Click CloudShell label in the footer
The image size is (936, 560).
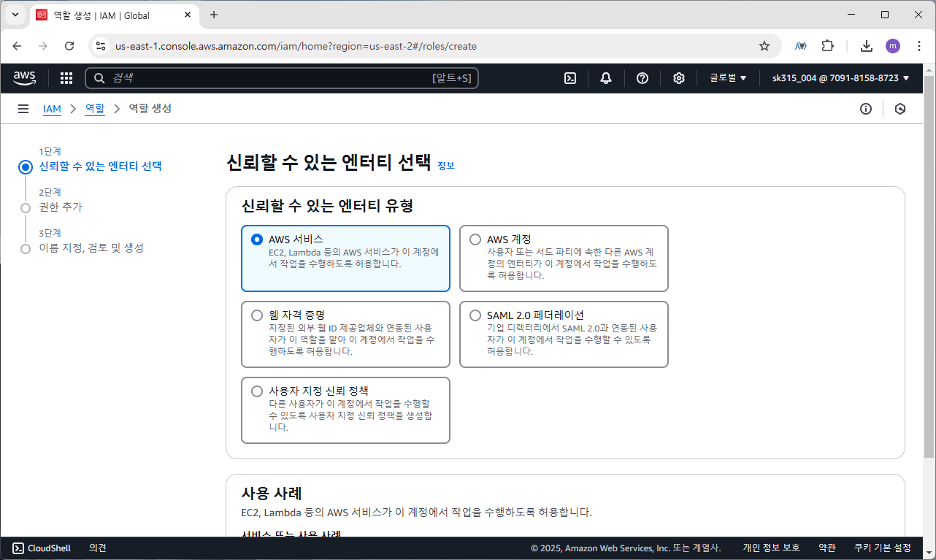49,548
